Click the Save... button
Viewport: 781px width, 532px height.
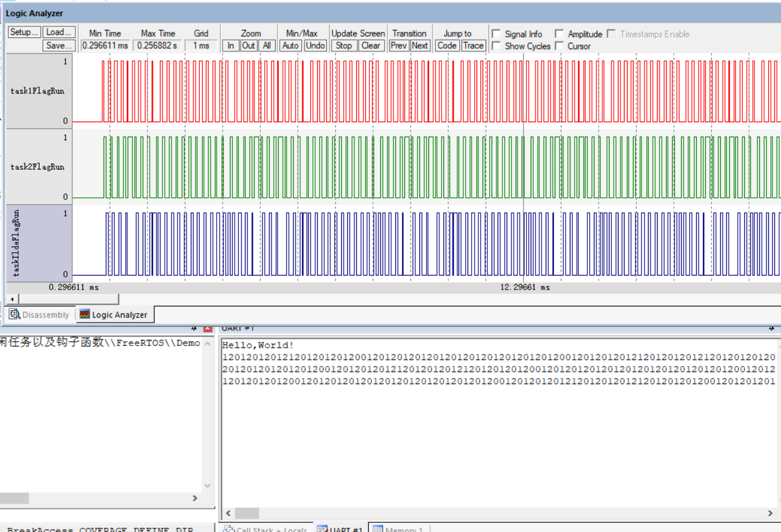pyautogui.click(x=59, y=46)
